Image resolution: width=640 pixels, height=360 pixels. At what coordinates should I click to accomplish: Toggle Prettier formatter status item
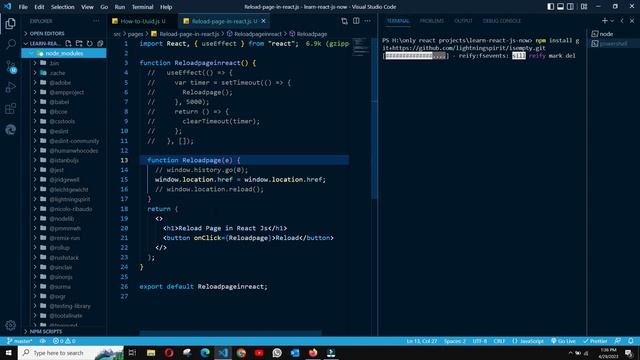pyautogui.click(x=595, y=341)
